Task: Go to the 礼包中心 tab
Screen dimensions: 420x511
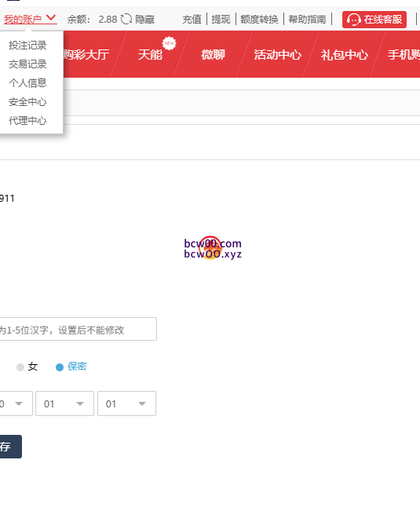Action: 345,54
